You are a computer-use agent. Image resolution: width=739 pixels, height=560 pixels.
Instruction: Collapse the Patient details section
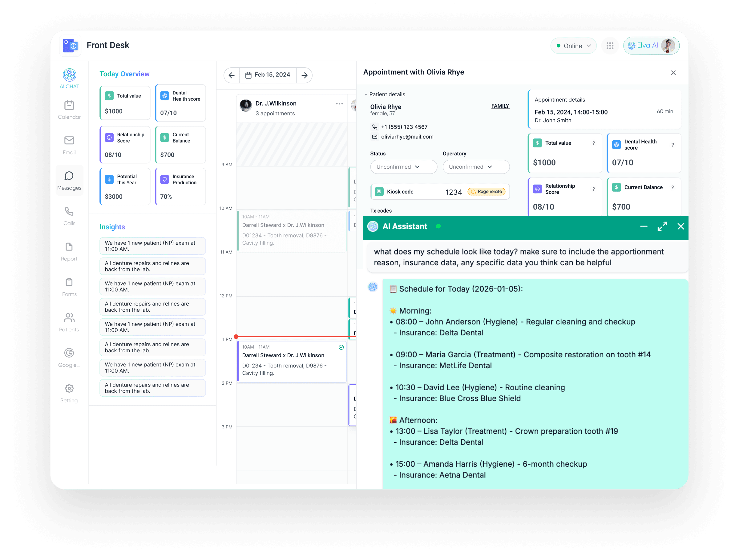point(366,94)
